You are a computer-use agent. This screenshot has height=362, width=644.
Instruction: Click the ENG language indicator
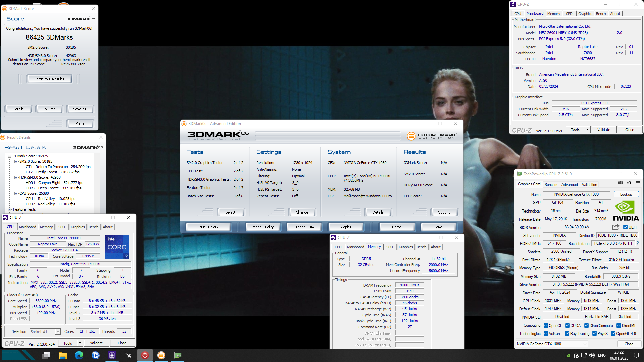tap(602, 355)
